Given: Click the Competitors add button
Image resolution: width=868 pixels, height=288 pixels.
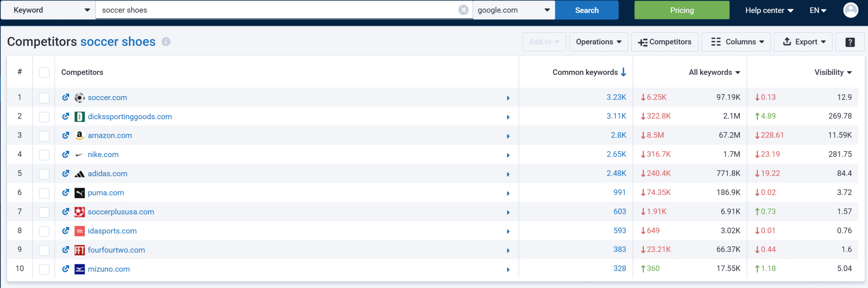Looking at the screenshot, I should 665,42.
